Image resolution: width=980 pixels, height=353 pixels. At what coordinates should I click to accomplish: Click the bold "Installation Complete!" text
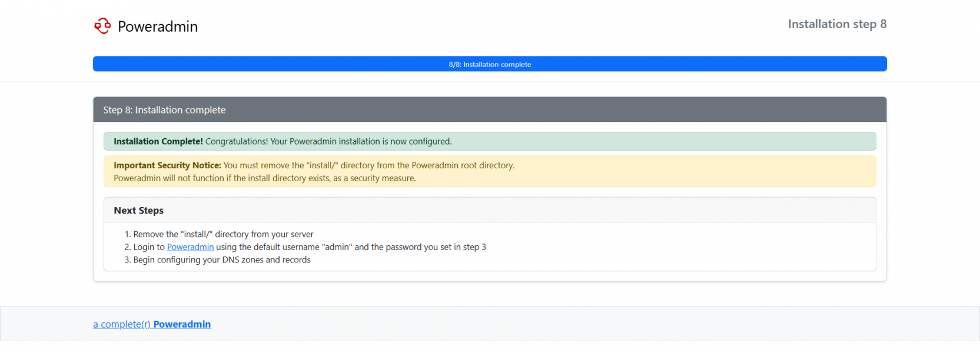(158, 142)
